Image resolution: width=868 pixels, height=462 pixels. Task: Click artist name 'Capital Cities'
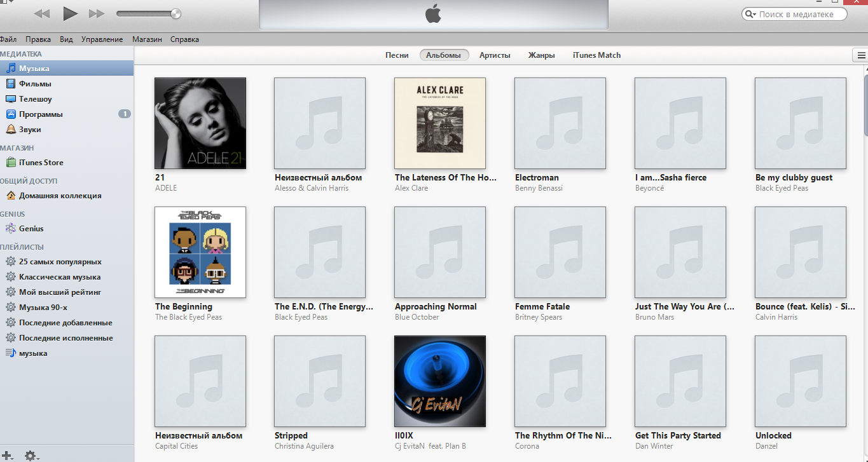click(177, 446)
